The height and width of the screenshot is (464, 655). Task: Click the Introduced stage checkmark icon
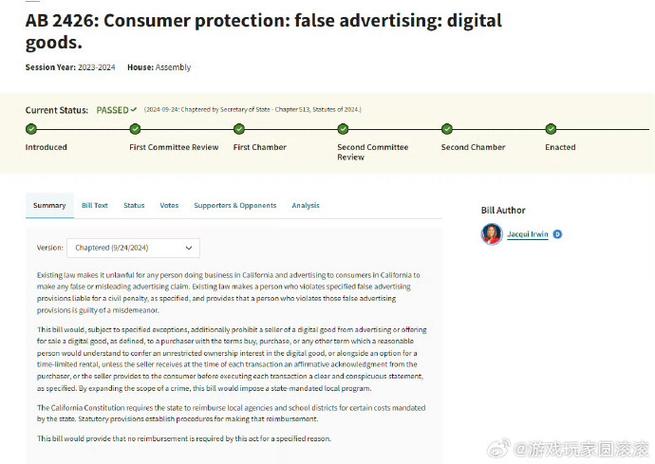coord(31,129)
